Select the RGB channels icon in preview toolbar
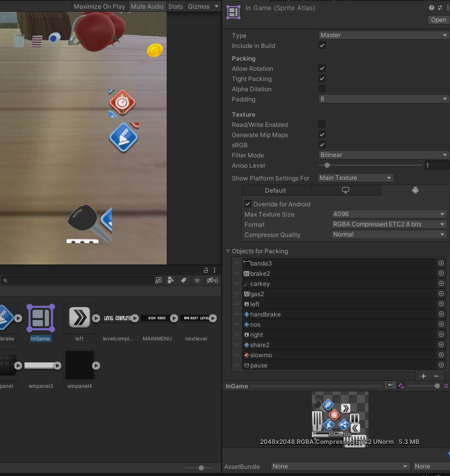450x476 pixels. (x=390, y=386)
